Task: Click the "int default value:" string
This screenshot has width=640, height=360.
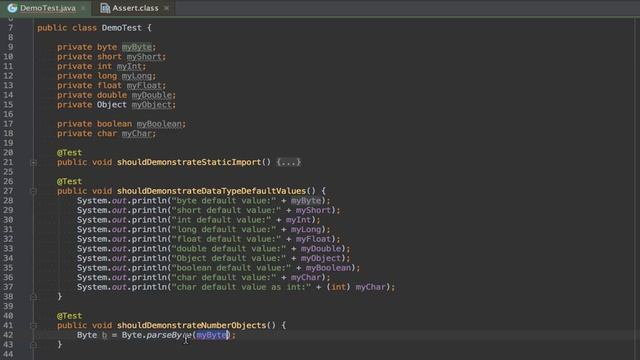Action: tap(222, 220)
